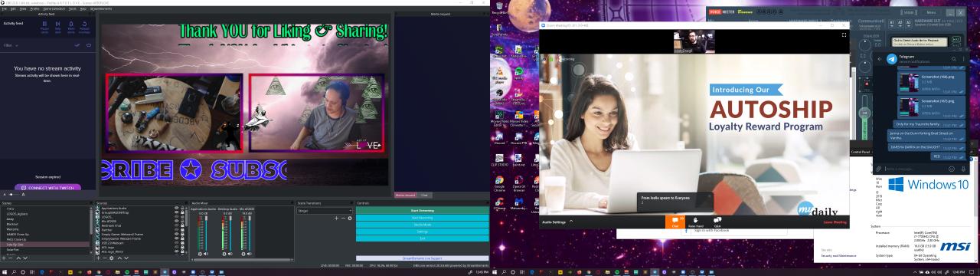Open Applications Audio mixer gear icon
The height and width of the screenshot is (276, 980).
pyautogui.click(x=200, y=254)
